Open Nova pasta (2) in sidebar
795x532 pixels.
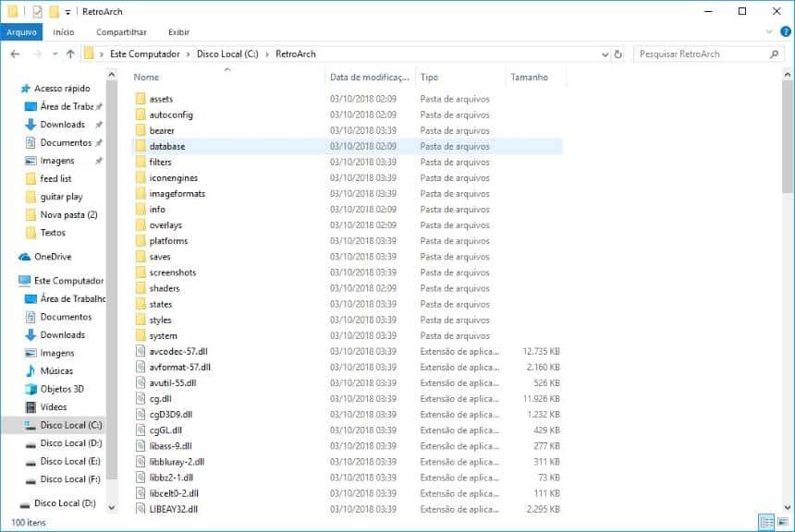pos(68,215)
